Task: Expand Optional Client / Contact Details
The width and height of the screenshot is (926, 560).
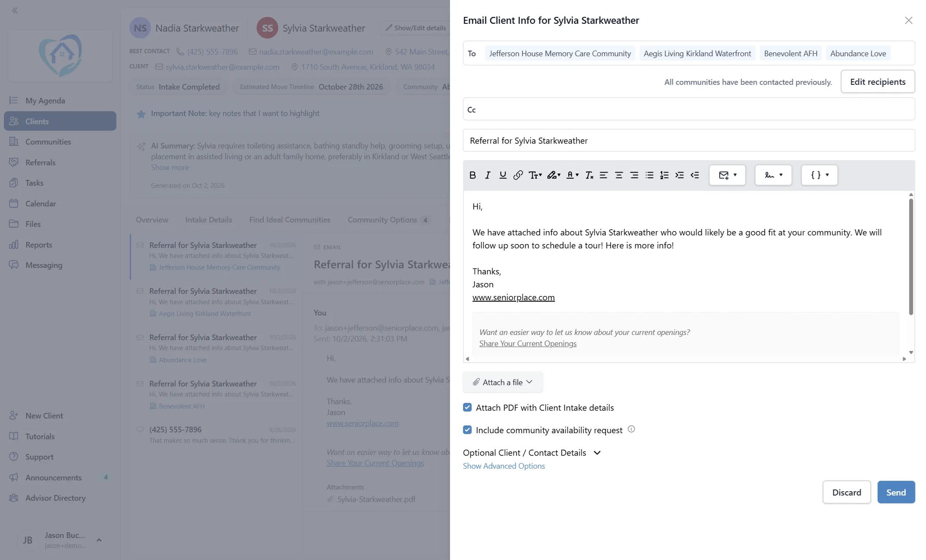Action: pos(532,453)
